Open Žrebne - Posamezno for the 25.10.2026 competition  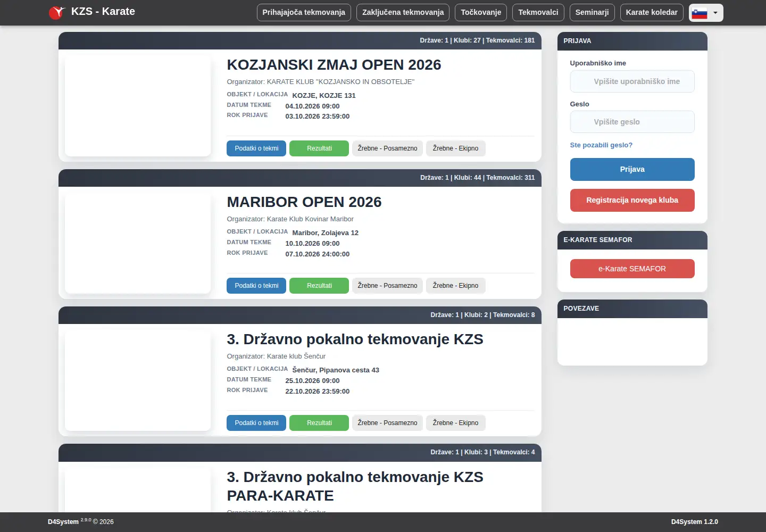click(387, 423)
